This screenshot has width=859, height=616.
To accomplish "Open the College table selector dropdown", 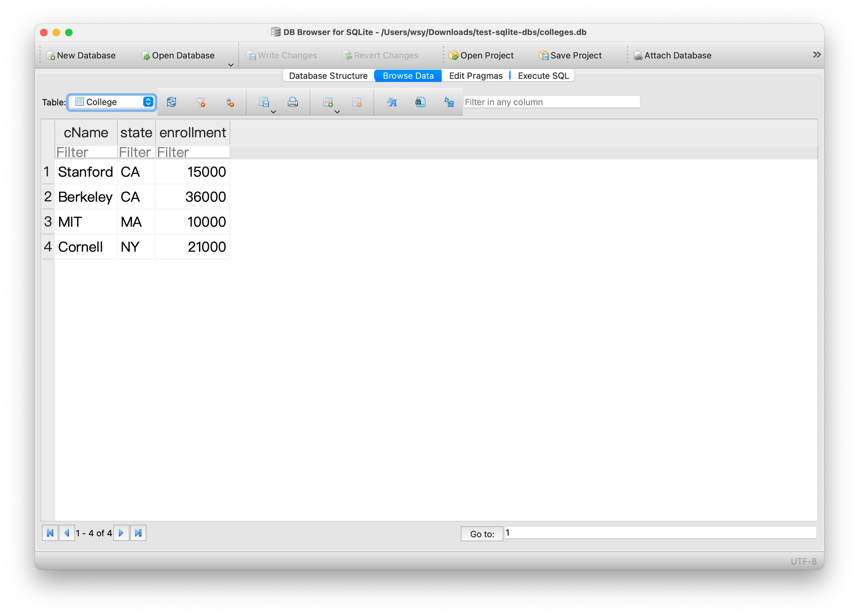I will click(112, 102).
